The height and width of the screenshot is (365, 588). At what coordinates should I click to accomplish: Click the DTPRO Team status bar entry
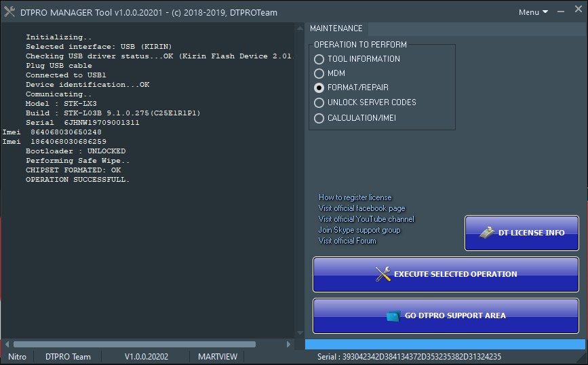click(x=68, y=357)
